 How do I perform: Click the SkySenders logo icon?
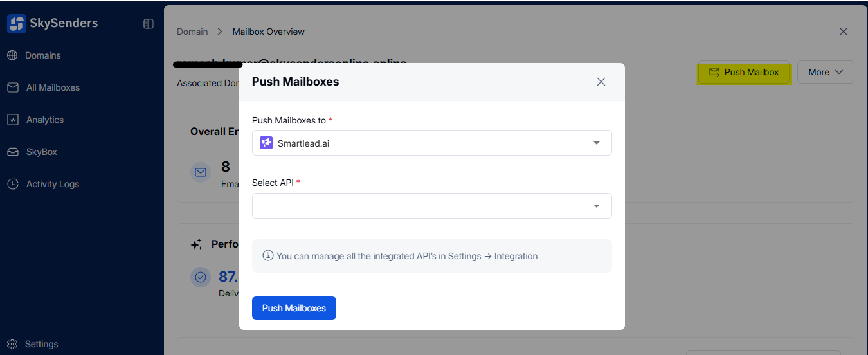click(17, 24)
